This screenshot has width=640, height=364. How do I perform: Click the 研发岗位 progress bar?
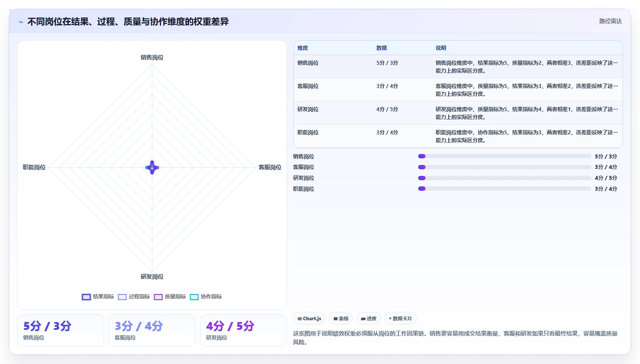click(504, 178)
